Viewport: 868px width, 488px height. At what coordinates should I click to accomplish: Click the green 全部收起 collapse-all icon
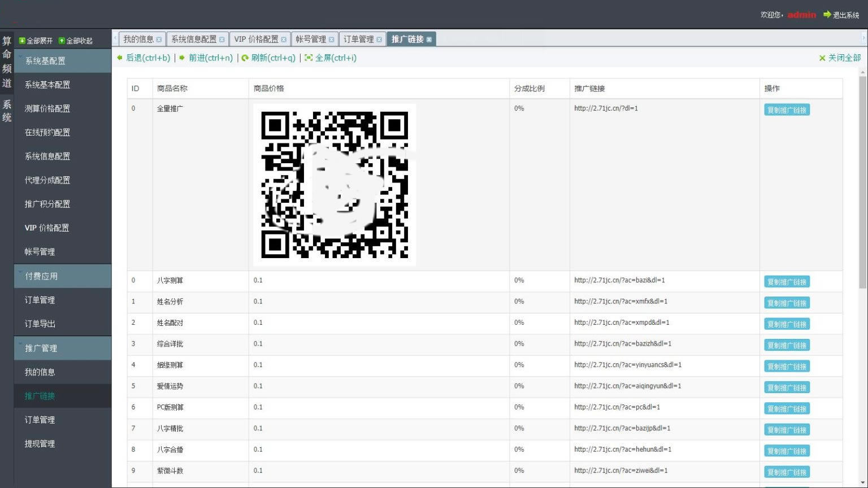pos(62,41)
